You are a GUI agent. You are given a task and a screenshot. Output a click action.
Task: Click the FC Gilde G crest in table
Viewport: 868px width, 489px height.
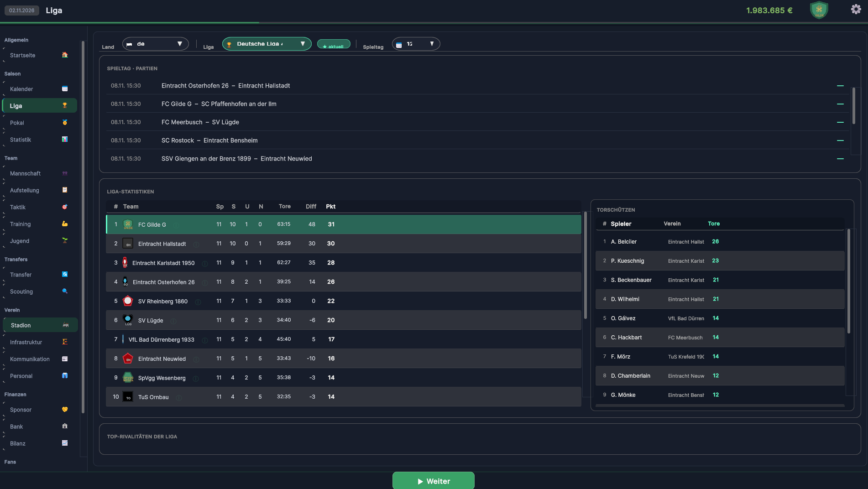click(128, 224)
